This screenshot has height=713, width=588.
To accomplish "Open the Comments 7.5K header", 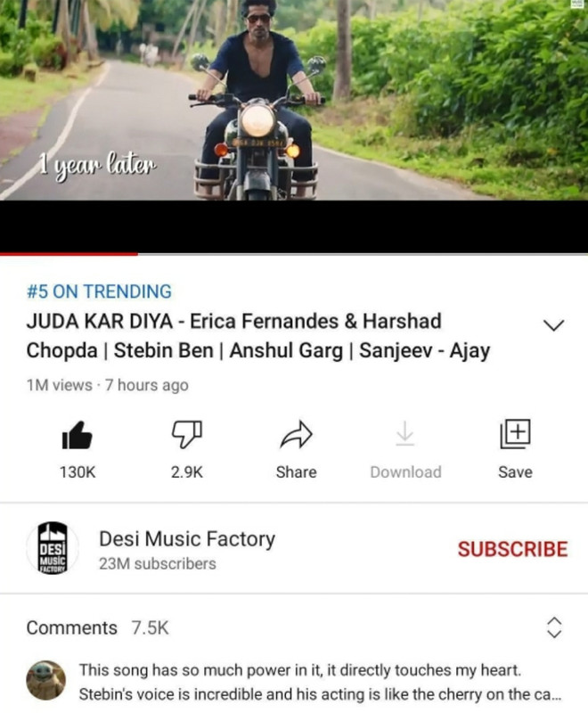I will tap(97, 628).
